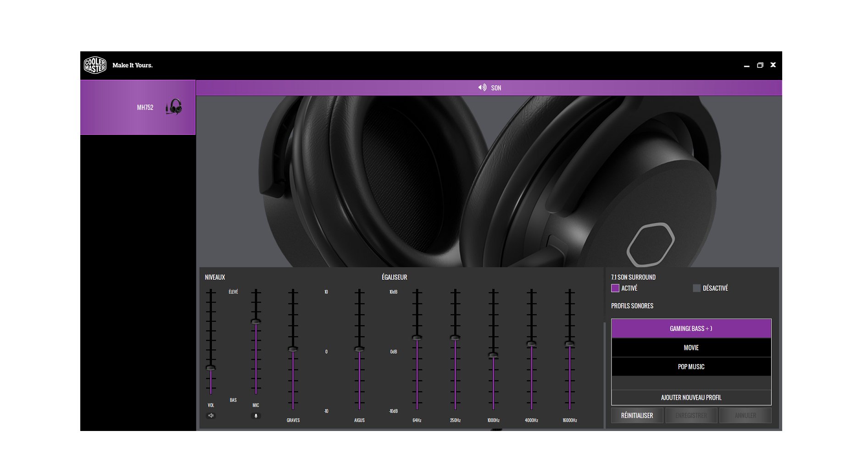
Task: Click the Cooler Master logo
Action: point(95,65)
